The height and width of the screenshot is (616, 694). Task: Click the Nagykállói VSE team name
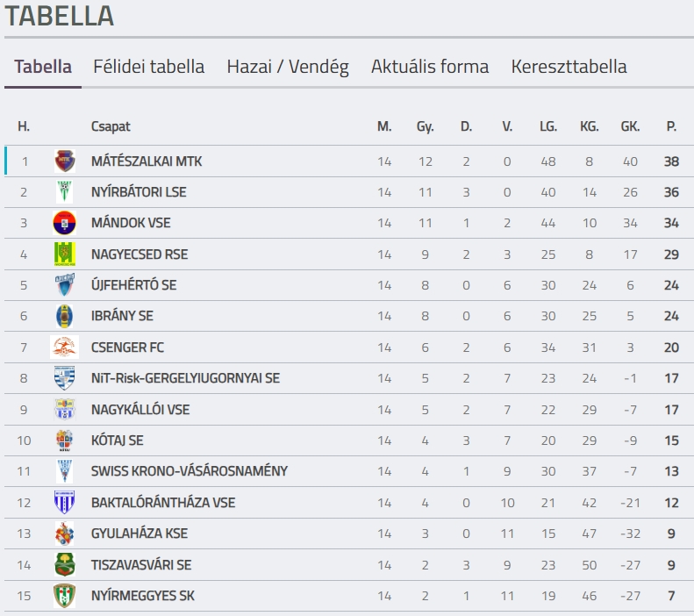(x=140, y=410)
